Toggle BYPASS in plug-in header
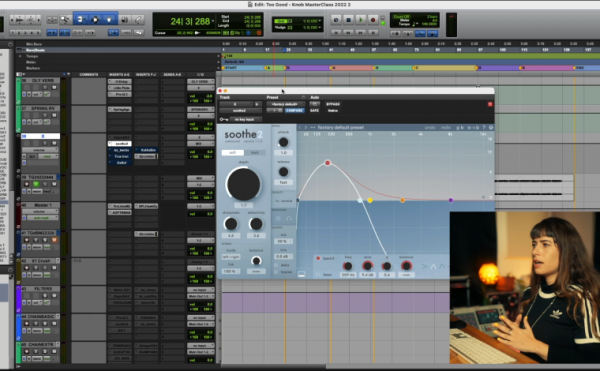Image resolution: width=600 pixels, height=371 pixels. pyautogui.click(x=333, y=104)
